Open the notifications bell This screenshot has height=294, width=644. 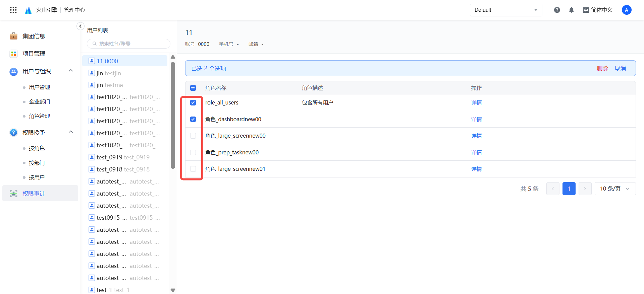(572, 10)
